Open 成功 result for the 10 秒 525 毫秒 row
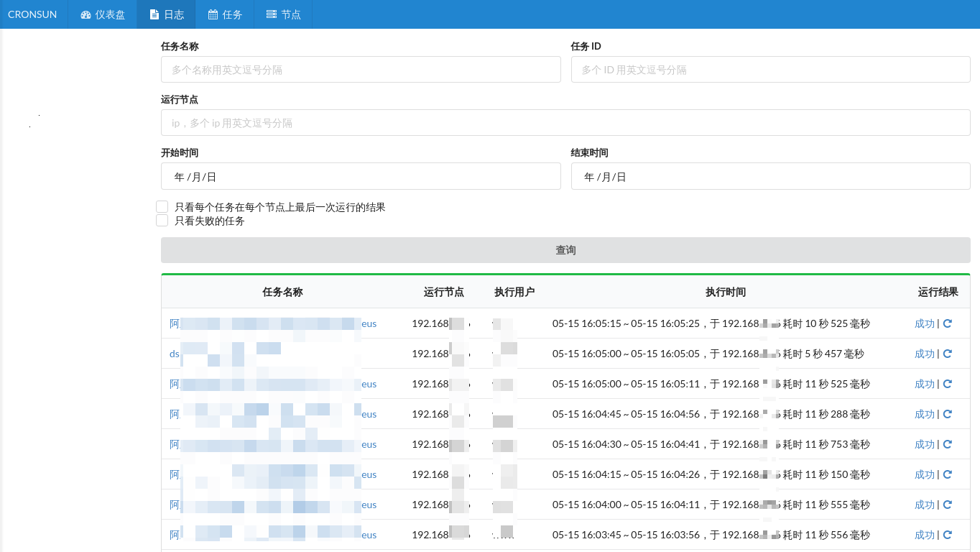The image size is (980, 552). tap(925, 323)
